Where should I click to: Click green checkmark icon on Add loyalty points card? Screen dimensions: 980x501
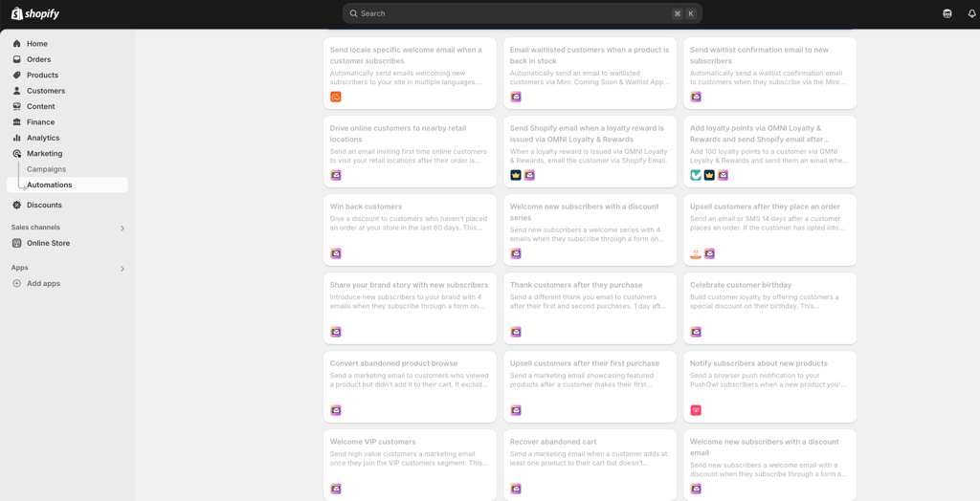[x=696, y=175]
